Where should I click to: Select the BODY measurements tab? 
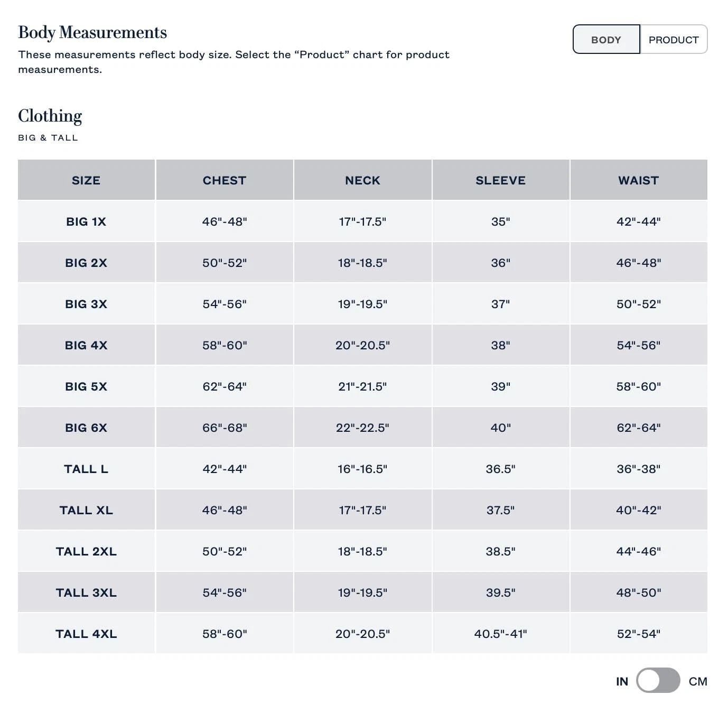[x=606, y=40]
